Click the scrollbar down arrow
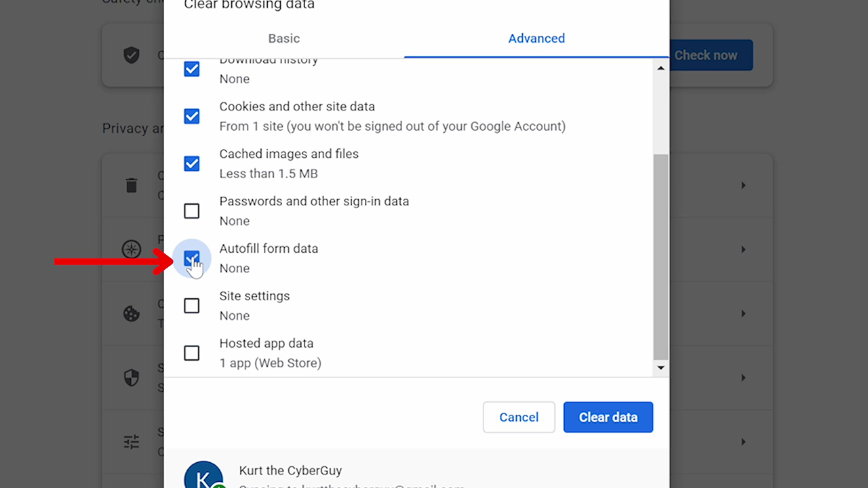The width and height of the screenshot is (868, 488). tap(660, 367)
